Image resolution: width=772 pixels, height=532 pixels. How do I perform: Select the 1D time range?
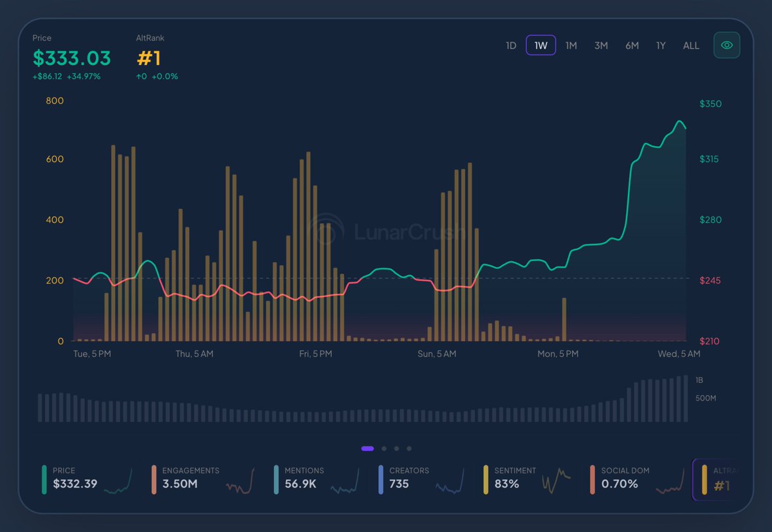coord(511,46)
